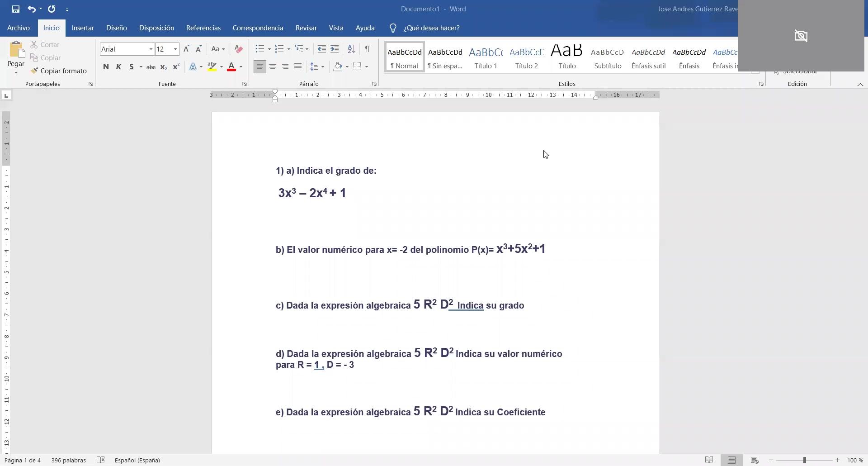The width and height of the screenshot is (868, 466).
Task: Toggle bulleted list formatting
Action: [259, 49]
